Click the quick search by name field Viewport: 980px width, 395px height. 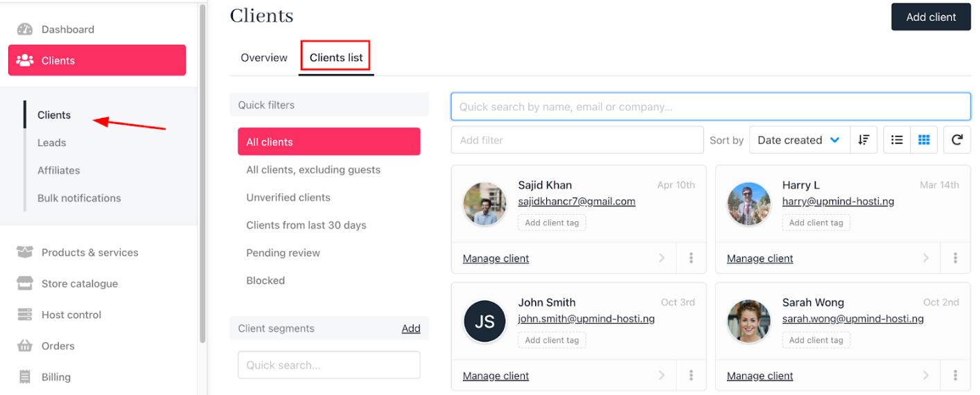coord(710,107)
